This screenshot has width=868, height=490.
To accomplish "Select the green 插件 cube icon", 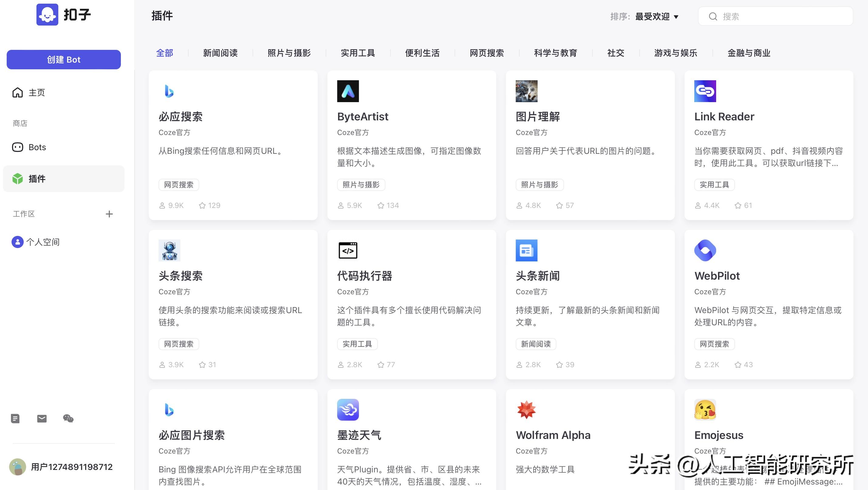I will point(18,179).
